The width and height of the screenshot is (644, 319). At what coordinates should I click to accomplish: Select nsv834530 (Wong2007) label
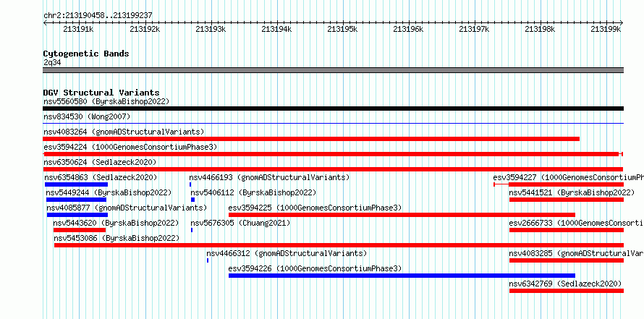click(x=87, y=117)
